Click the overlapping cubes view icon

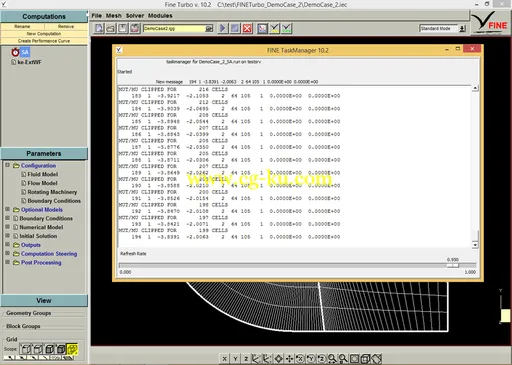tap(365, 359)
